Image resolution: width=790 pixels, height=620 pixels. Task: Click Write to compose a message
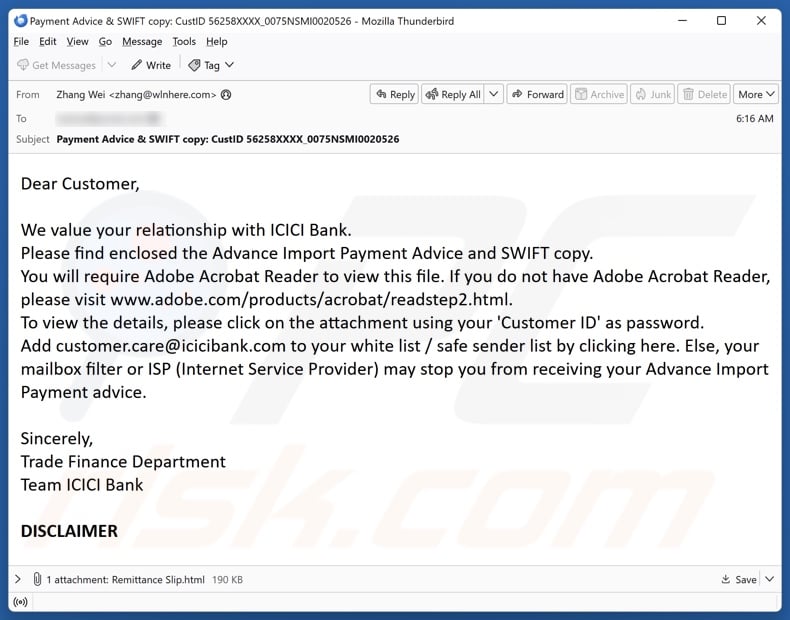tap(151, 65)
